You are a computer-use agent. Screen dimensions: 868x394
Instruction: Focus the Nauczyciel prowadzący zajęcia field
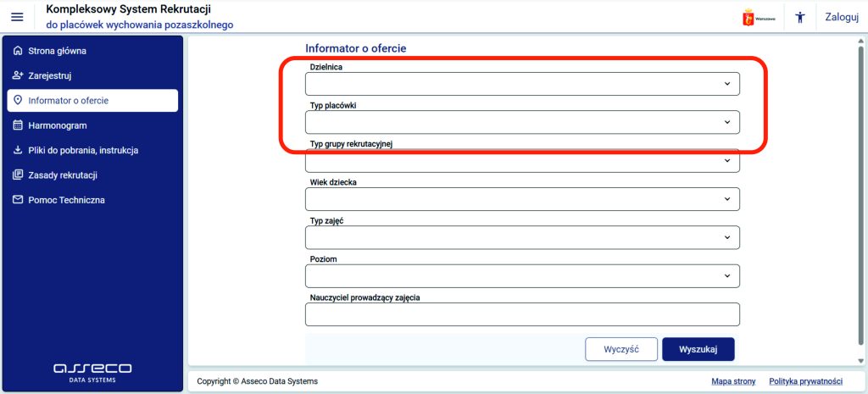(522, 314)
